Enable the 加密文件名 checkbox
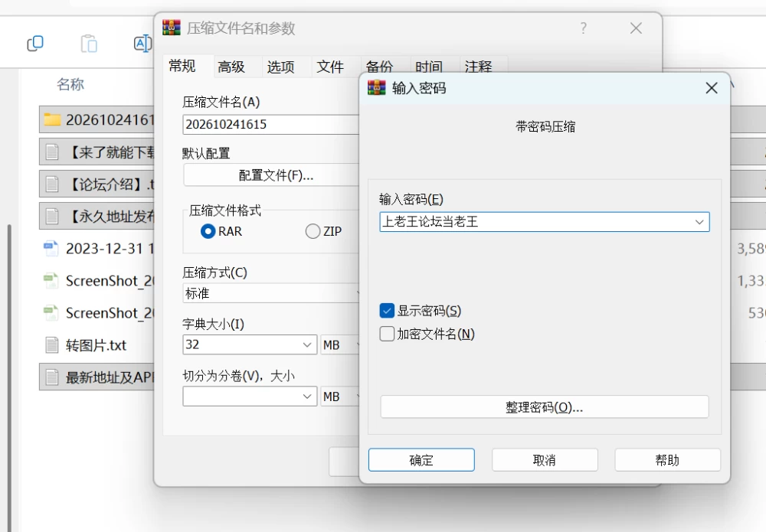 [387, 334]
